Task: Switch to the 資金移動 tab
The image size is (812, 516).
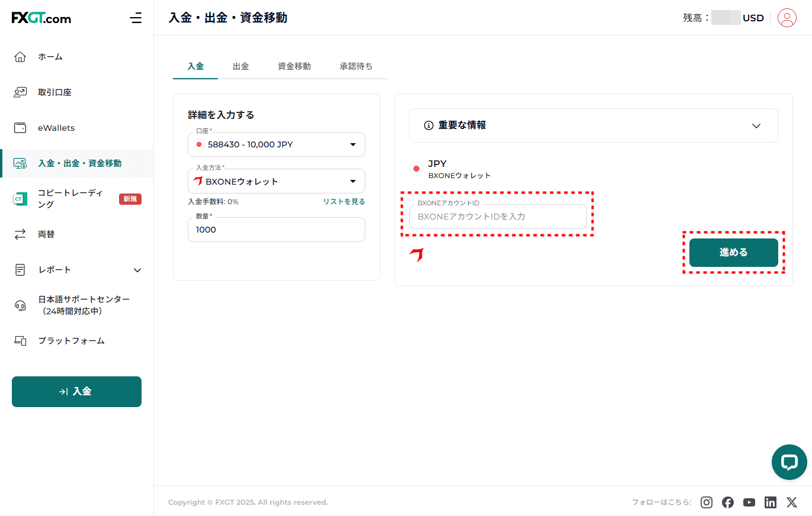Action: (x=294, y=66)
